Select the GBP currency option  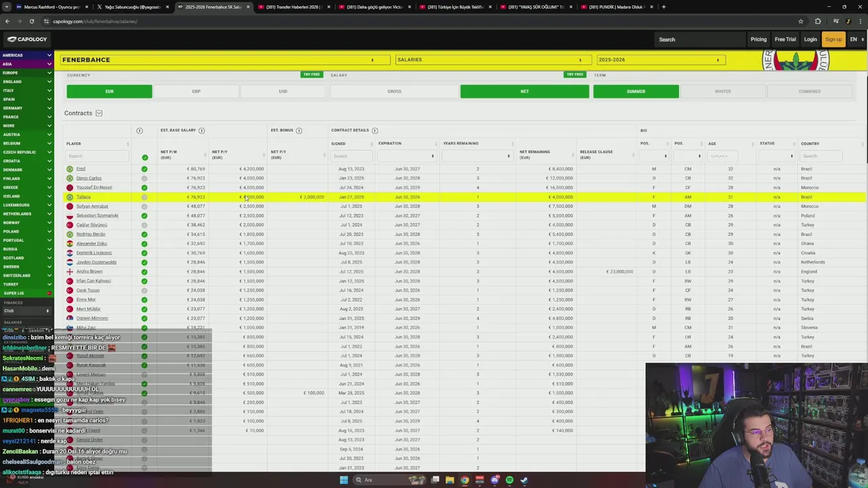click(196, 91)
